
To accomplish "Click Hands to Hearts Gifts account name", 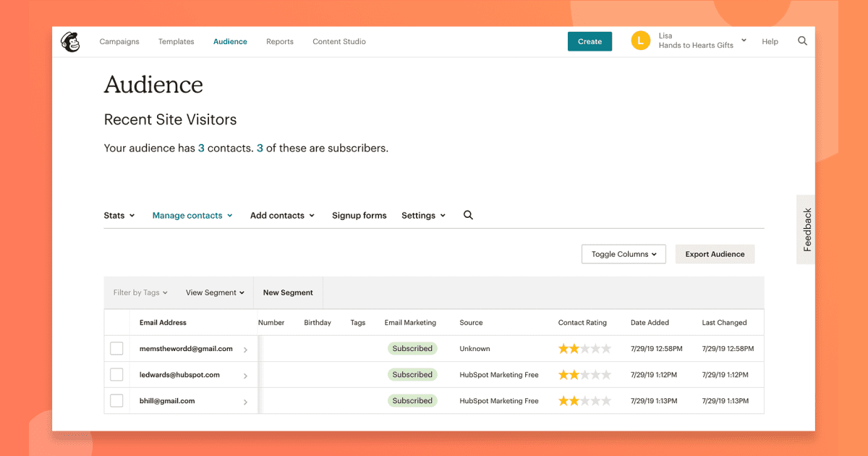I will 696,46.
